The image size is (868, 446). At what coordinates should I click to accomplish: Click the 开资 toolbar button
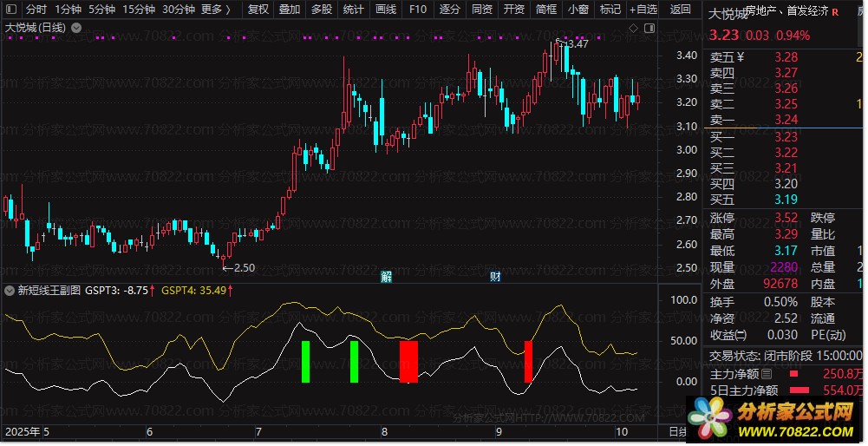[513, 9]
